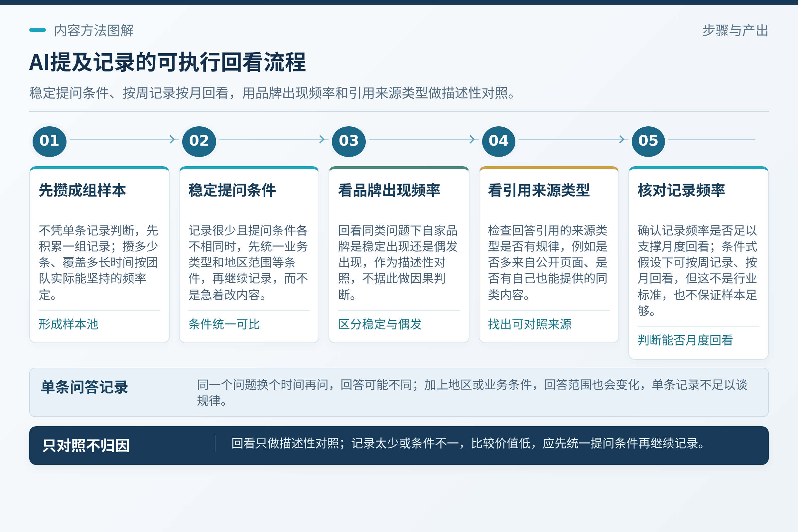Click the subtitle starting 稳定提问条件、按周记录

click(x=272, y=93)
